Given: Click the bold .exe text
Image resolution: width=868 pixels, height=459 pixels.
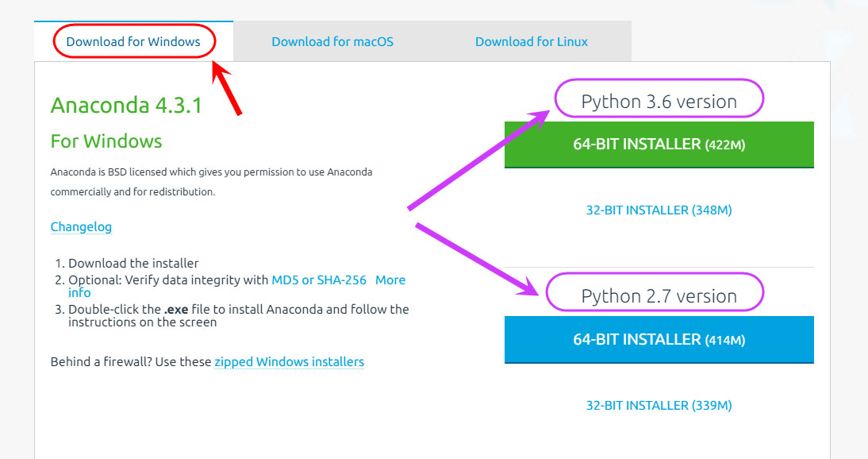Looking at the screenshot, I should [x=176, y=310].
